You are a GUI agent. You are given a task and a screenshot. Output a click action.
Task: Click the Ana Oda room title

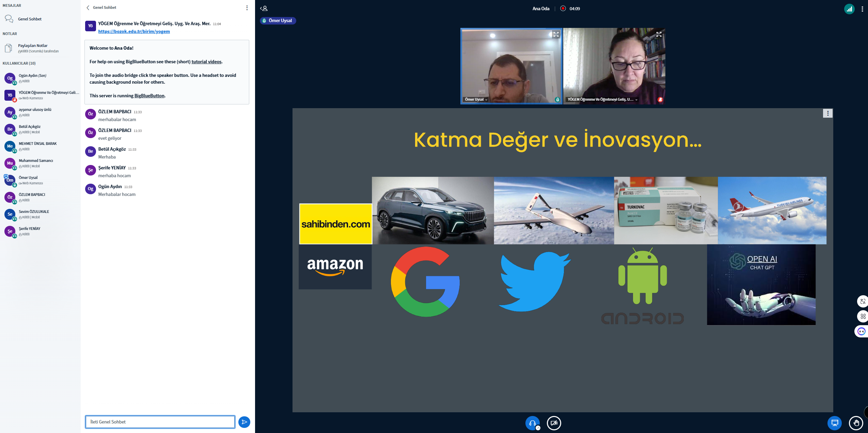[541, 9]
